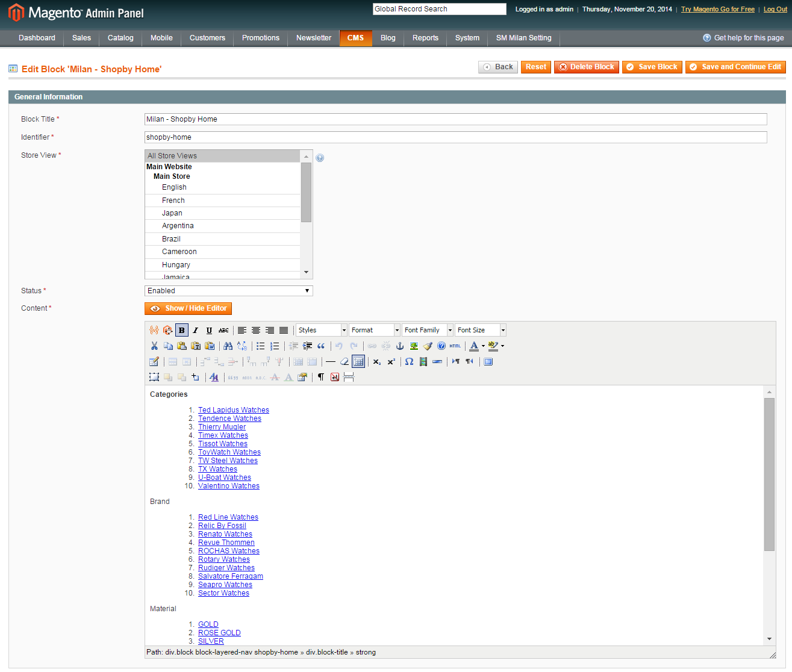Apply text color with A icon
792x672 pixels.
coord(474,346)
